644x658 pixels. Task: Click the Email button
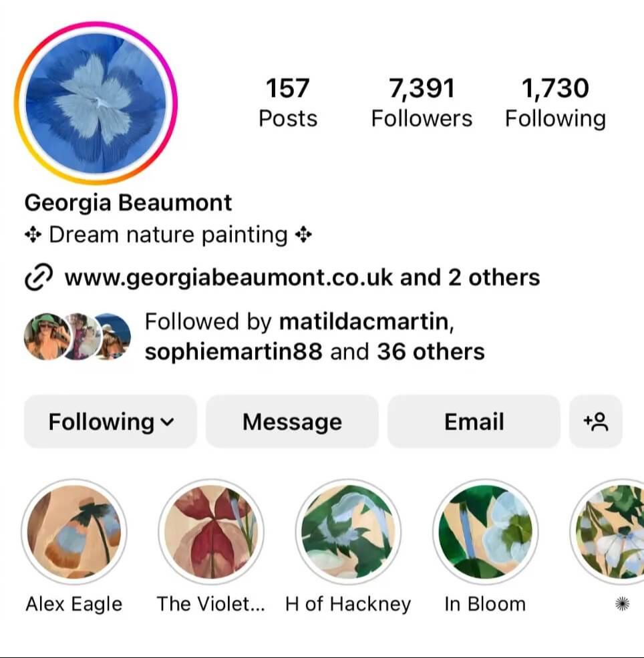coord(474,422)
